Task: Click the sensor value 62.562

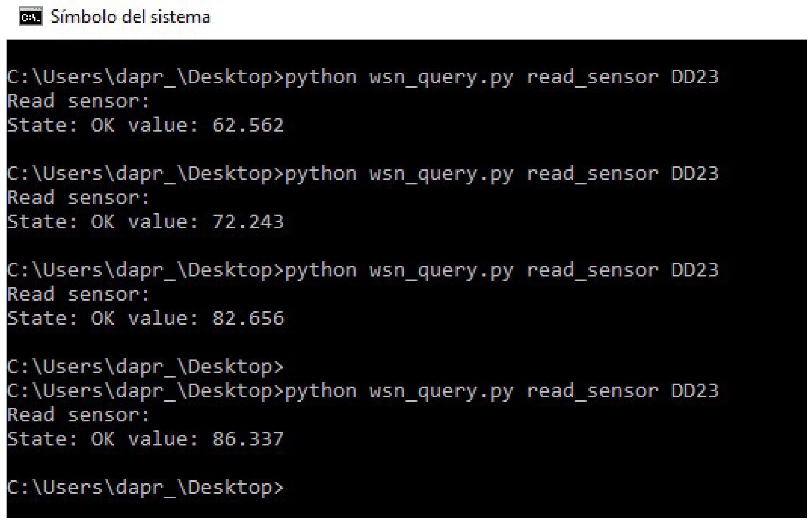Action: coord(247,125)
